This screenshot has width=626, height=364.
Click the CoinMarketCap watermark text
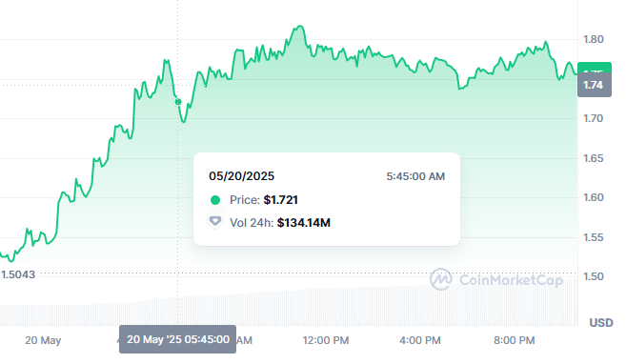(512, 280)
